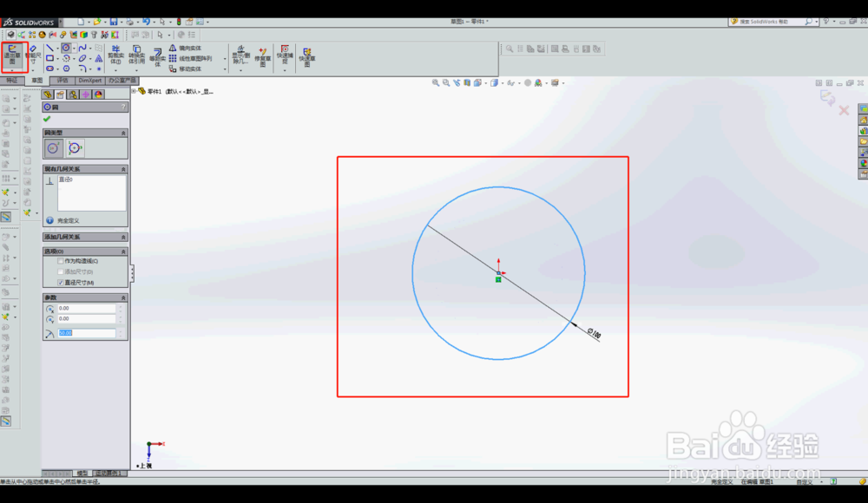The width and height of the screenshot is (868, 503).
Task: Switch to the 办公室产品 (Office Products) tab
Action: click(122, 81)
